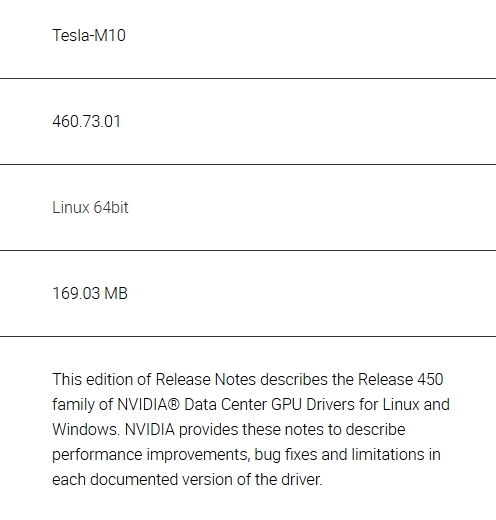Click the divider line below 169.03 MB
Viewport: 496px width, 520px height.
pos(248,336)
